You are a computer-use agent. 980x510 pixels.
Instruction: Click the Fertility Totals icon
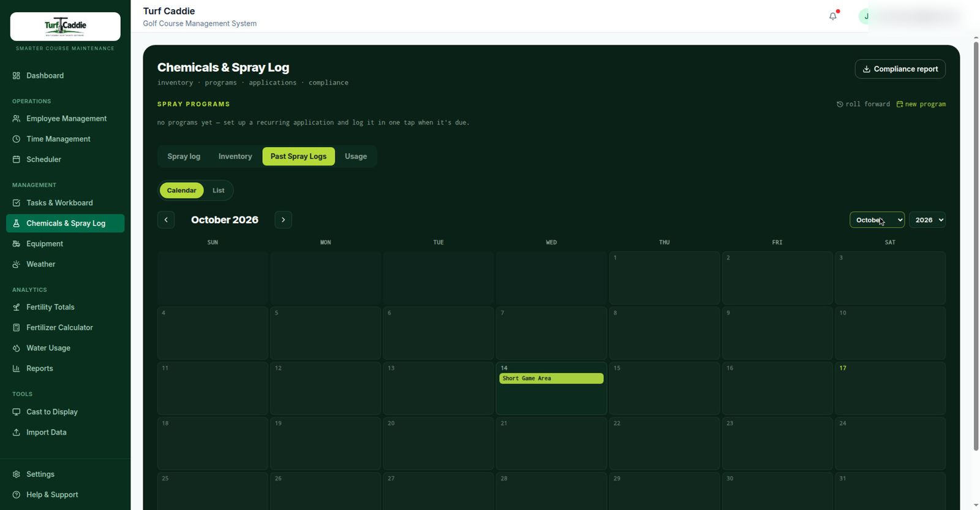(x=17, y=307)
